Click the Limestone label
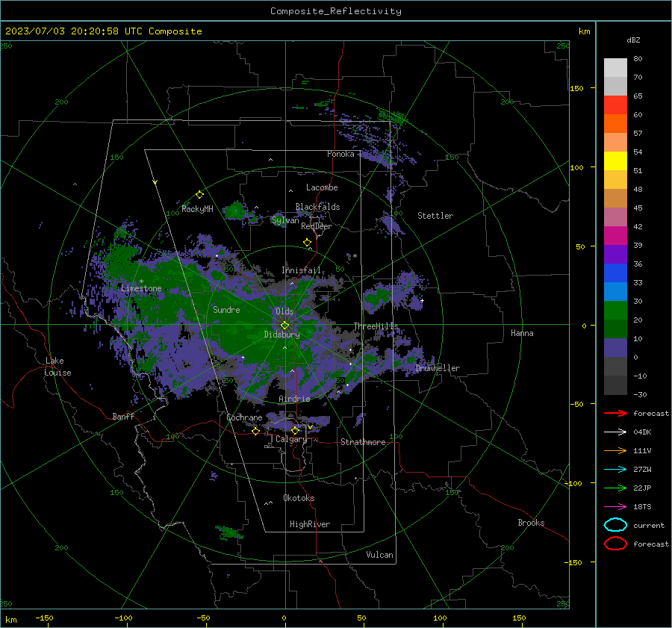The height and width of the screenshot is (628, 672). click(x=141, y=288)
